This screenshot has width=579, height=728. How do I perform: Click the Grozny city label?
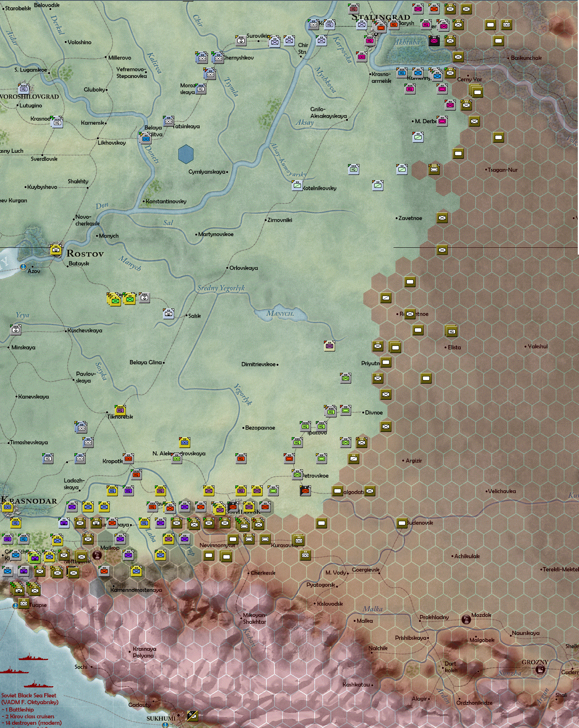535,662
